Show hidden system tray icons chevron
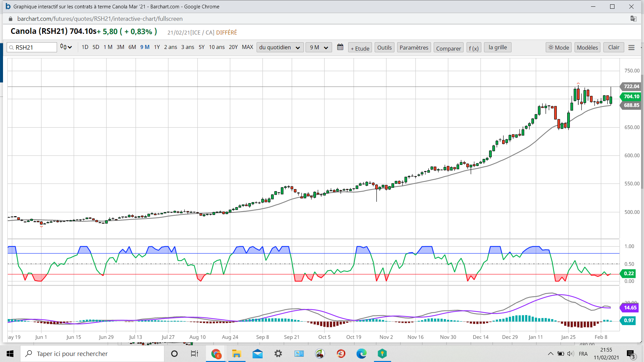 (x=550, y=354)
